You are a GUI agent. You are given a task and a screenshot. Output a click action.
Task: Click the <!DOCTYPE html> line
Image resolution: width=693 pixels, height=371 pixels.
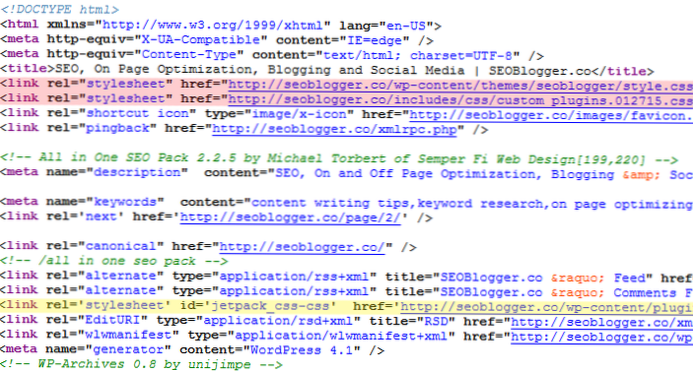[x=60, y=9]
